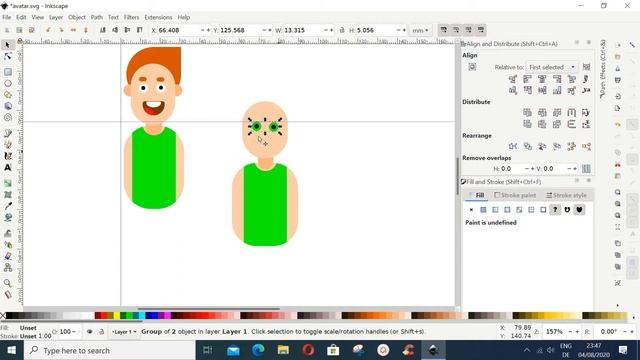
Task: Select the Eraser tool
Action: tap(7, 256)
